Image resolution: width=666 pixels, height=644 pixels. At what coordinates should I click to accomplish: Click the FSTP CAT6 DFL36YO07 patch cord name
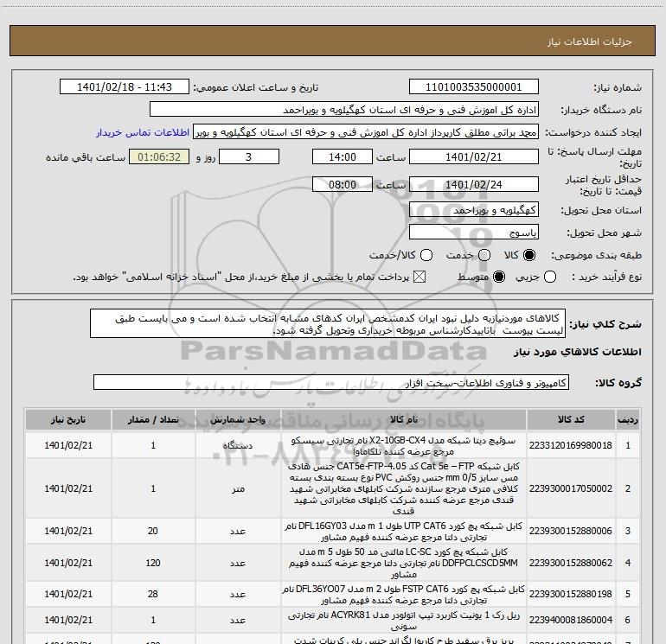click(x=404, y=595)
